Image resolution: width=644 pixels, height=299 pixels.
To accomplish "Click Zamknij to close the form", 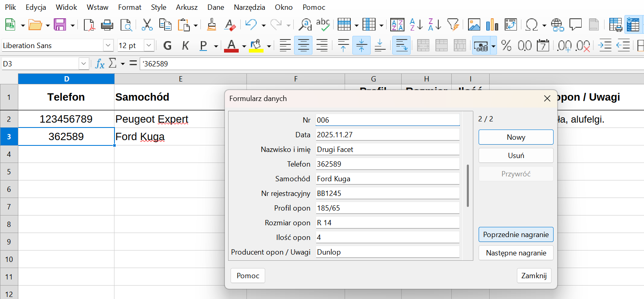I will pyautogui.click(x=534, y=276).
